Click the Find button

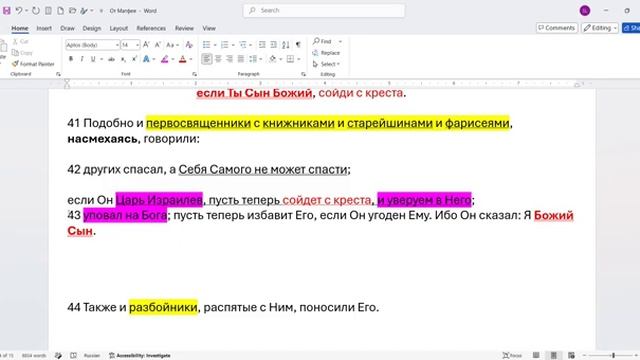(x=322, y=41)
